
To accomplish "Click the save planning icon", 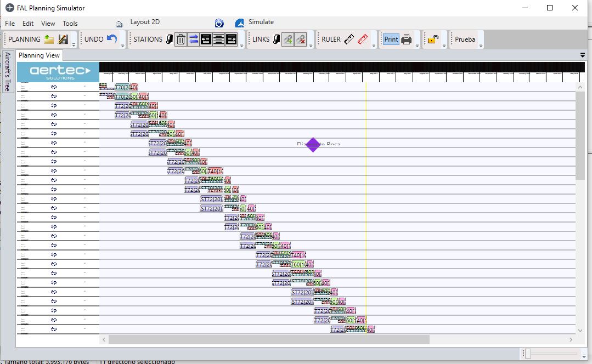I will 63,39.
